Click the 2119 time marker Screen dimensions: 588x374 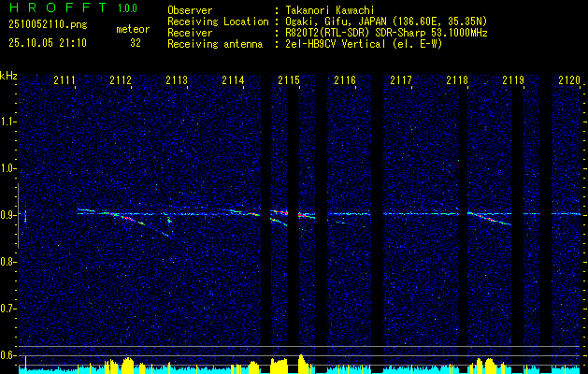513,80
